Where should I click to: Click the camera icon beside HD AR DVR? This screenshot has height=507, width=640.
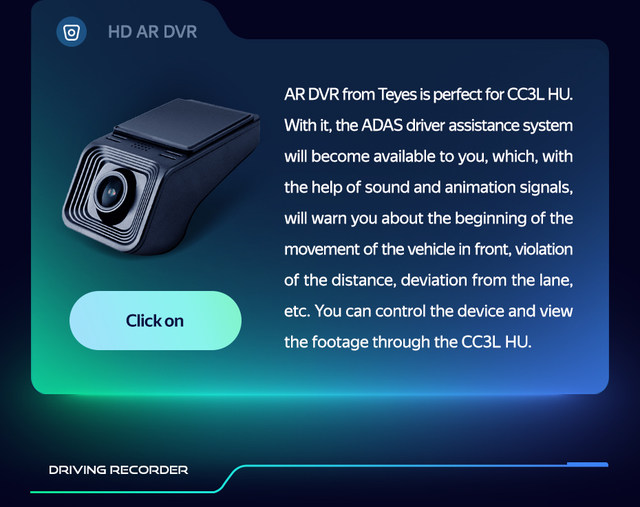(x=71, y=32)
